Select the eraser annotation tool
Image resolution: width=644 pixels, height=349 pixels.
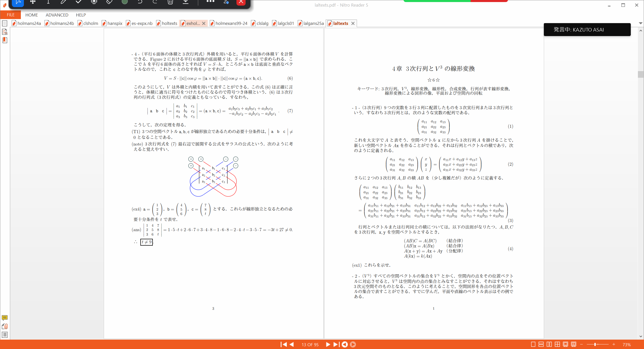click(x=109, y=2)
